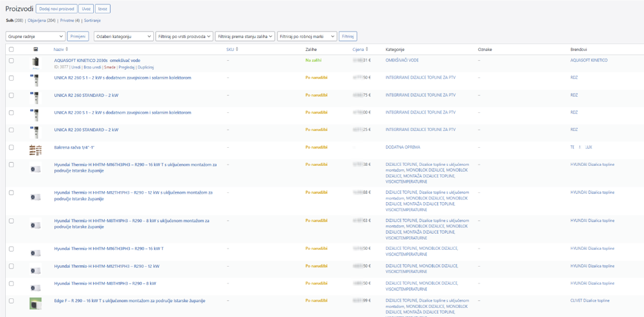The height and width of the screenshot is (317, 644).
Task: Open UNICA R2 260 S 1 product title
Action: click(x=122, y=77)
